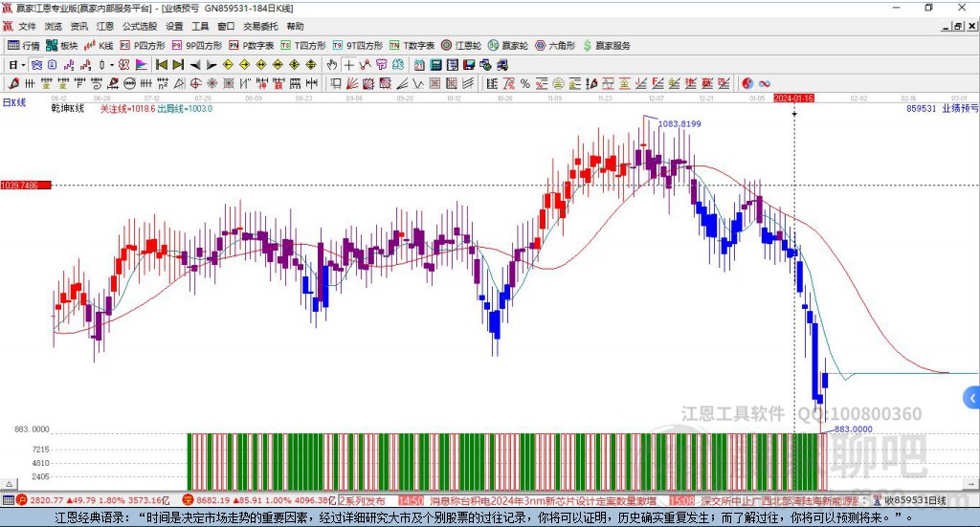Open the 江恩 menu

point(105,27)
